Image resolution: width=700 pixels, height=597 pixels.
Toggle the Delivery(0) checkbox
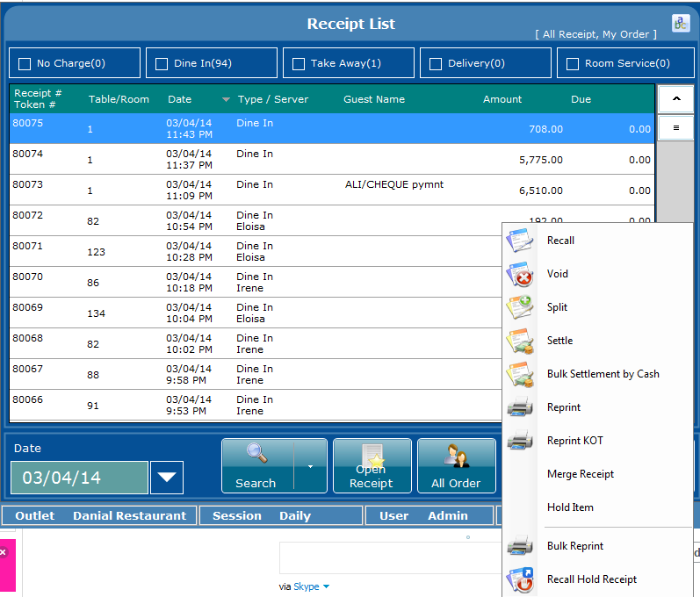tap(436, 64)
